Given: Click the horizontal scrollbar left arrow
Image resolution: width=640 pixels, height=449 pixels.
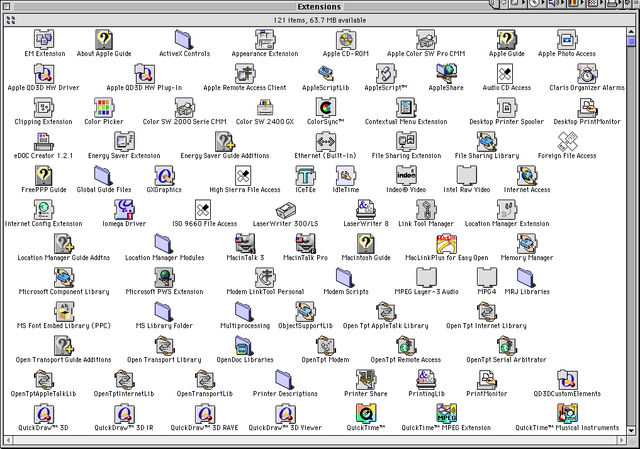Looking at the screenshot, I should click(x=8, y=440).
